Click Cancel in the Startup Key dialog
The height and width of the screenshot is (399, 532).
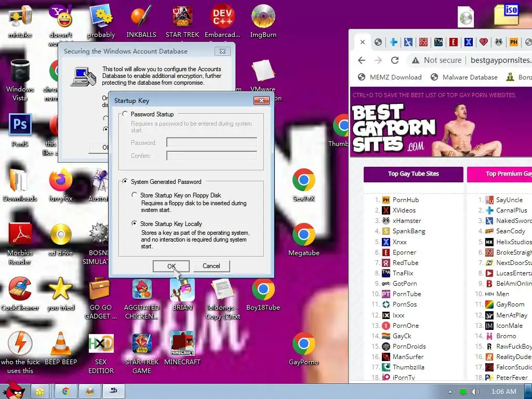tap(211, 266)
